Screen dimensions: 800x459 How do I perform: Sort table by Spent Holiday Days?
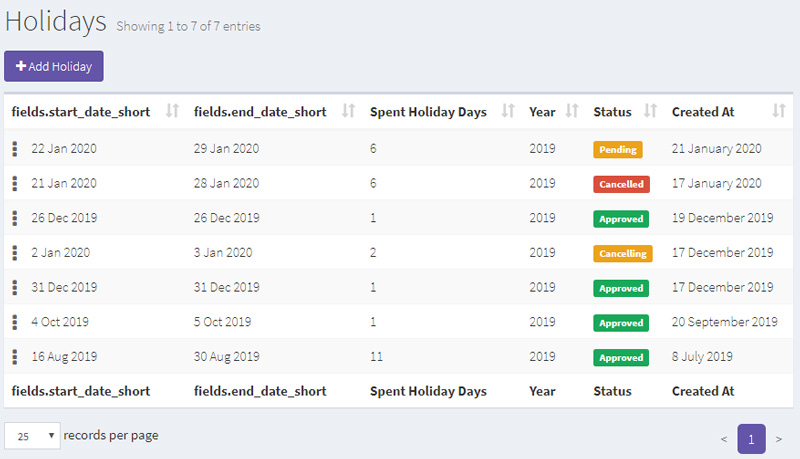508,111
